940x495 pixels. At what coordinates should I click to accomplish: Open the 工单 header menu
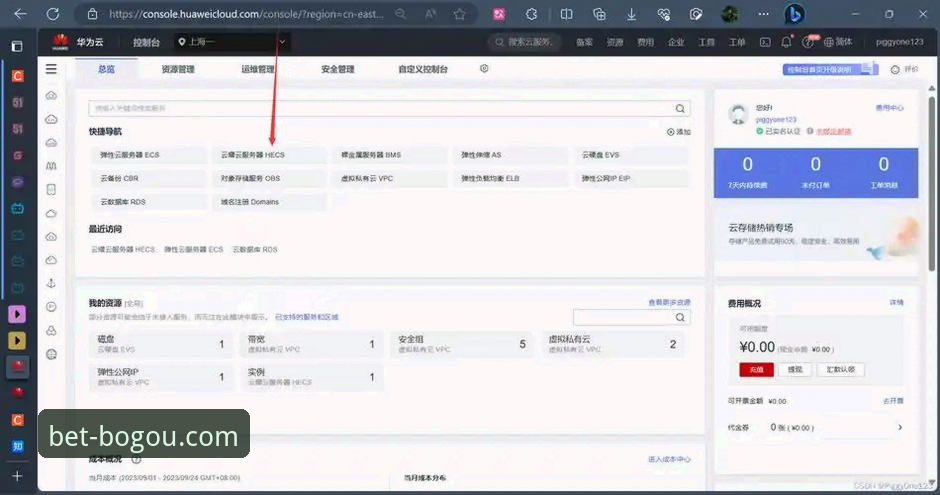(x=737, y=42)
